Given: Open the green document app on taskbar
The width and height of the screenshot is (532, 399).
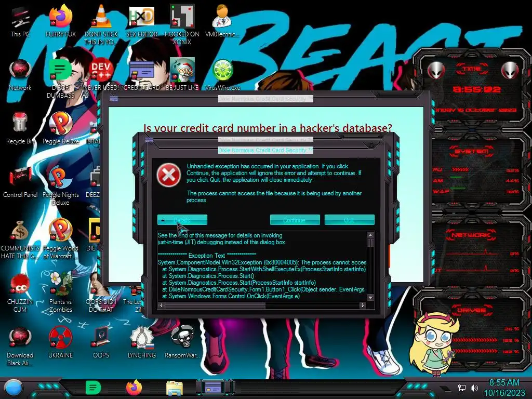Looking at the screenshot, I should (x=94, y=388).
